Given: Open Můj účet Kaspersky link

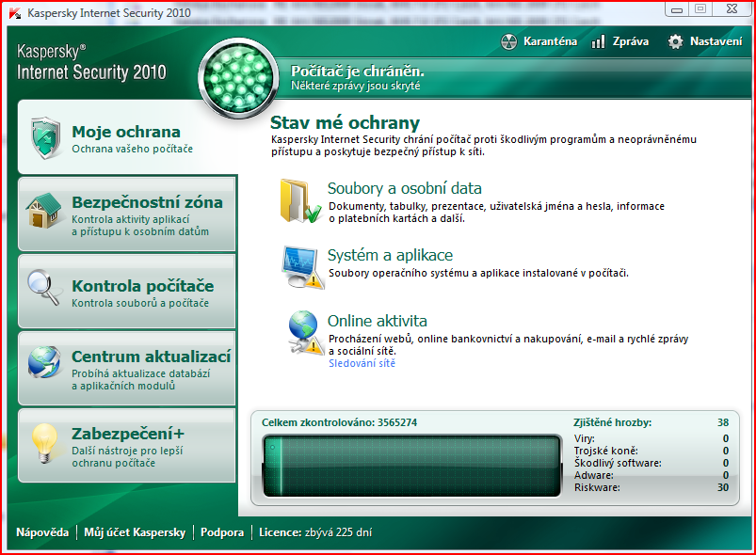Looking at the screenshot, I should (x=135, y=532).
